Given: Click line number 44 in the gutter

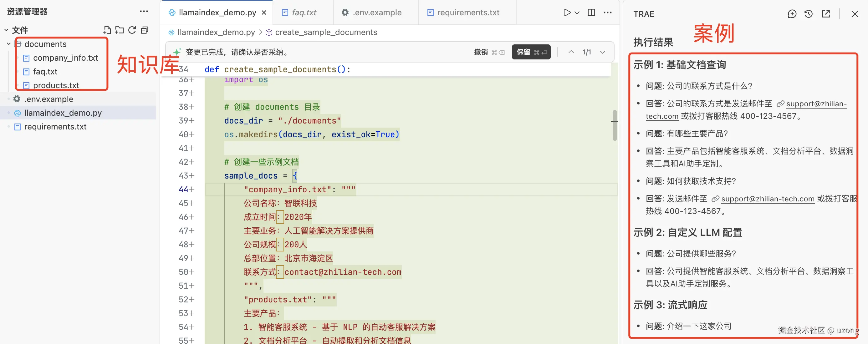Looking at the screenshot, I should (183, 189).
